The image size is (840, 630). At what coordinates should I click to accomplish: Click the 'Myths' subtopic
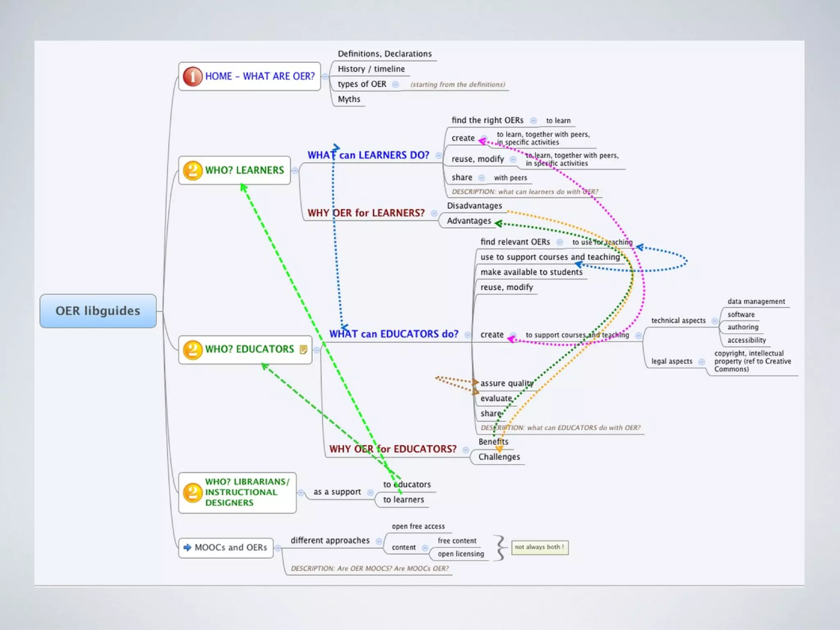(x=349, y=99)
